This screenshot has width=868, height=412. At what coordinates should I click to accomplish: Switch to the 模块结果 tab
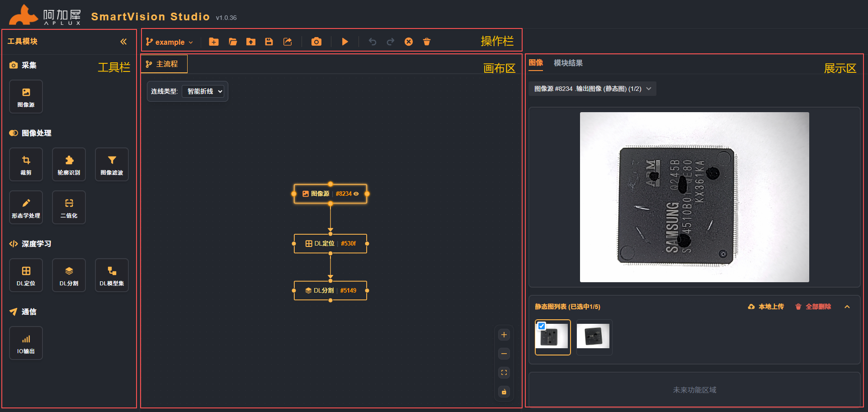point(567,63)
